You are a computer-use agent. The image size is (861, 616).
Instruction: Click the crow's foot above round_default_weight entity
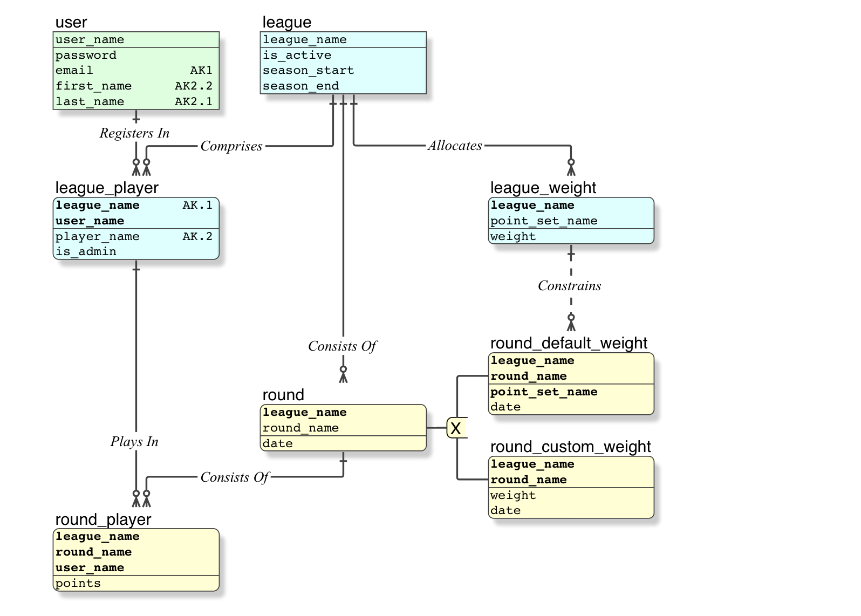click(x=571, y=323)
